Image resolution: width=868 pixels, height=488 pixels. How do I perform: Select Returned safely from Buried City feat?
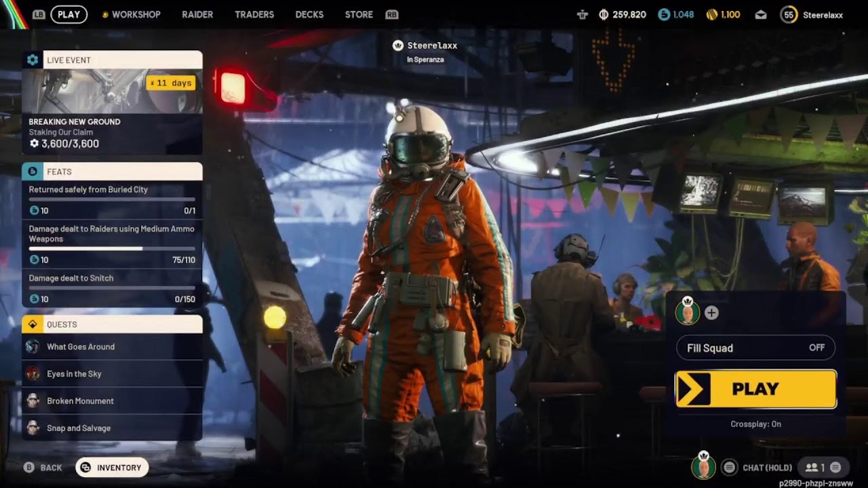112,201
